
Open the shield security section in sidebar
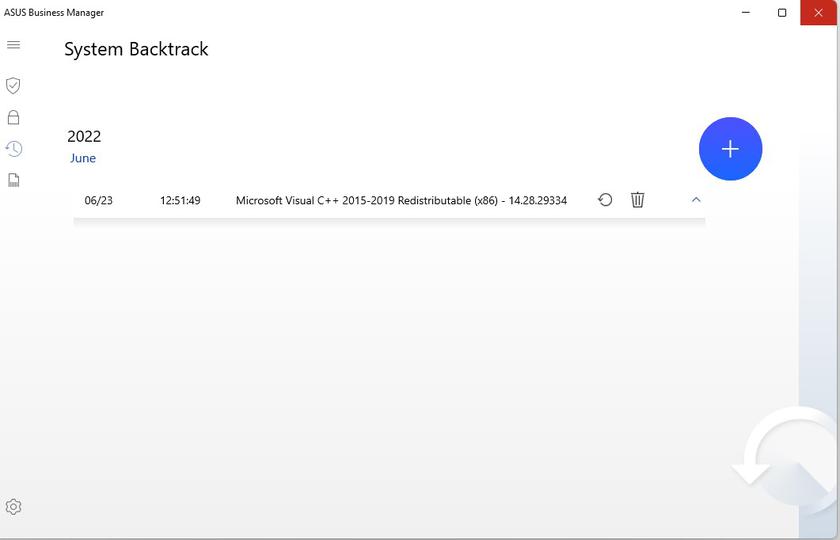click(x=13, y=85)
